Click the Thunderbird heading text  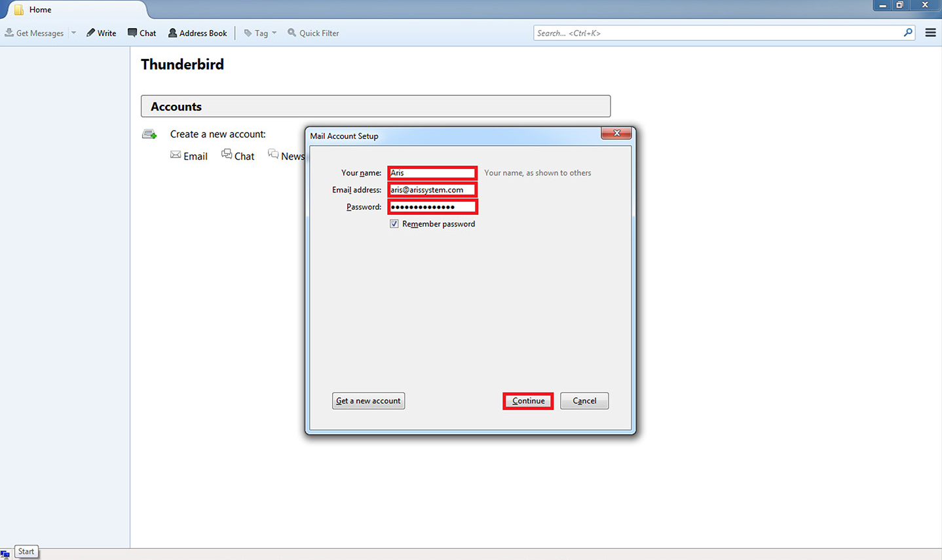click(x=182, y=64)
